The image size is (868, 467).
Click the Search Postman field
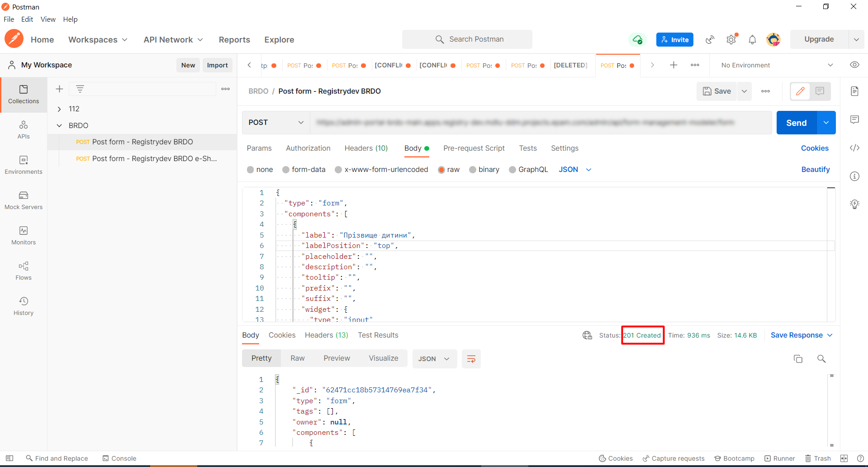click(x=467, y=39)
